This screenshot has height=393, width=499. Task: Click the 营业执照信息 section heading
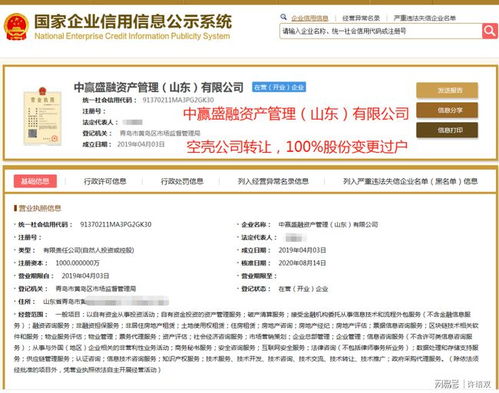coord(40,208)
